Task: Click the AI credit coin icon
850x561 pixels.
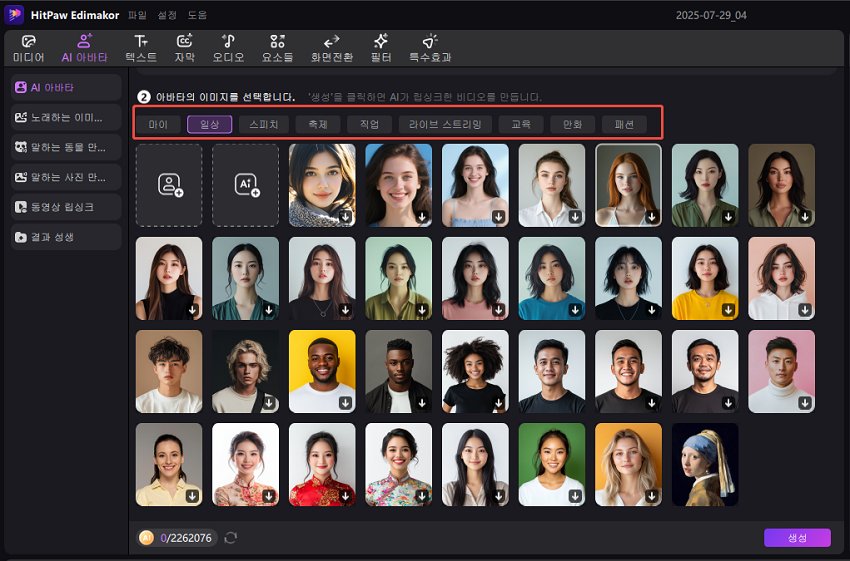Action: 146,538
